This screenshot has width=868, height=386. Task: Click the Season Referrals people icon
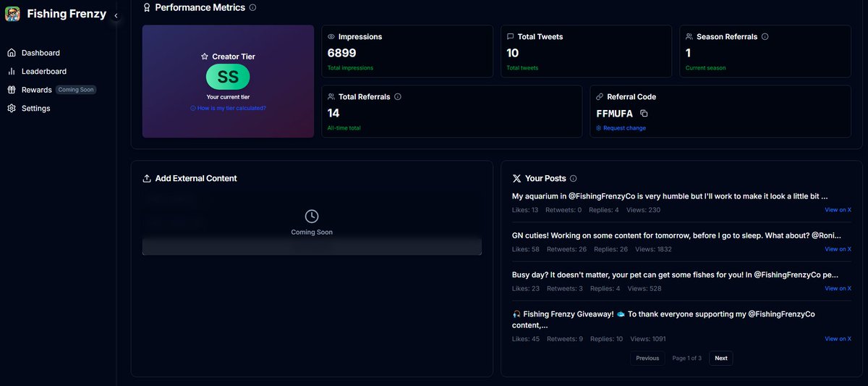pyautogui.click(x=689, y=36)
